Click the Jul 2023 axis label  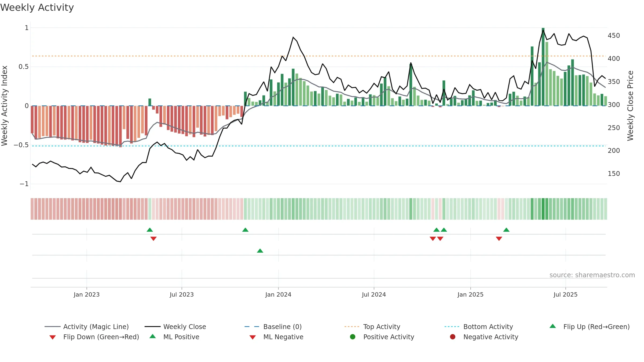(x=182, y=294)
